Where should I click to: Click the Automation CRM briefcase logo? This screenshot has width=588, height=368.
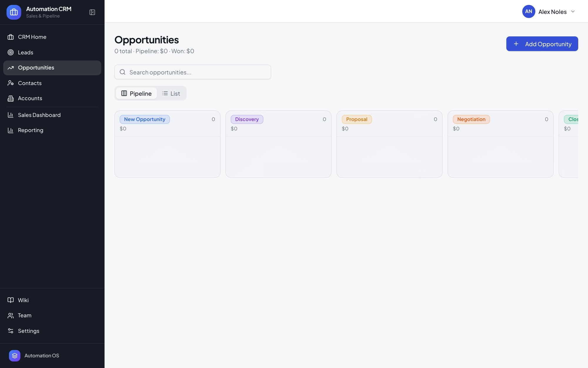(14, 12)
